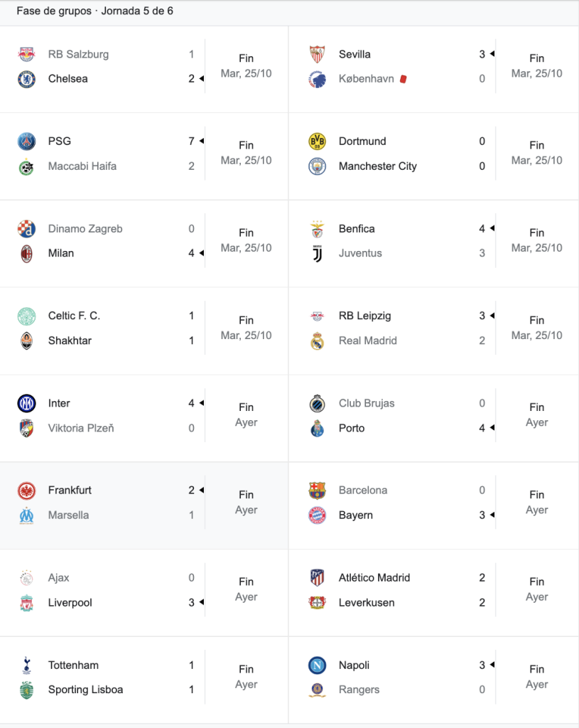Image resolution: width=579 pixels, height=728 pixels.
Task: Select the Sporting Lisboa team name
Action: (x=85, y=690)
